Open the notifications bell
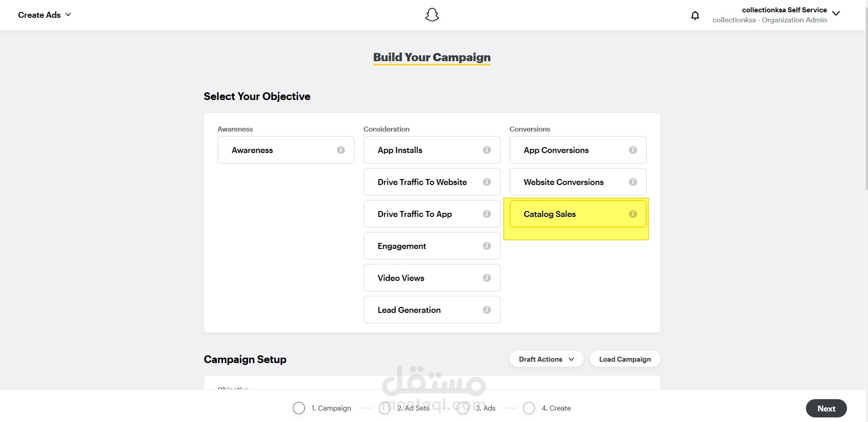868x422 pixels. point(695,16)
